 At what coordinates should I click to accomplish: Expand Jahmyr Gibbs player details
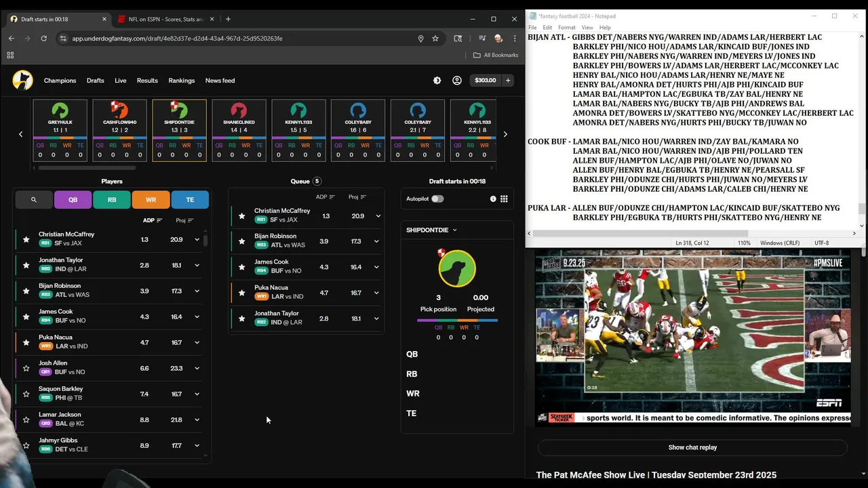tap(197, 445)
